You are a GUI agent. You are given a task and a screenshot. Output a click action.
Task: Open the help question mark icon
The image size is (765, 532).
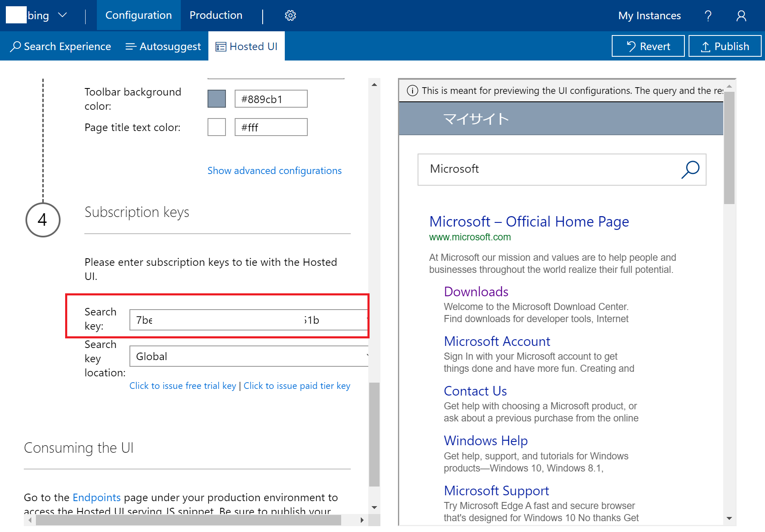pyautogui.click(x=708, y=15)
